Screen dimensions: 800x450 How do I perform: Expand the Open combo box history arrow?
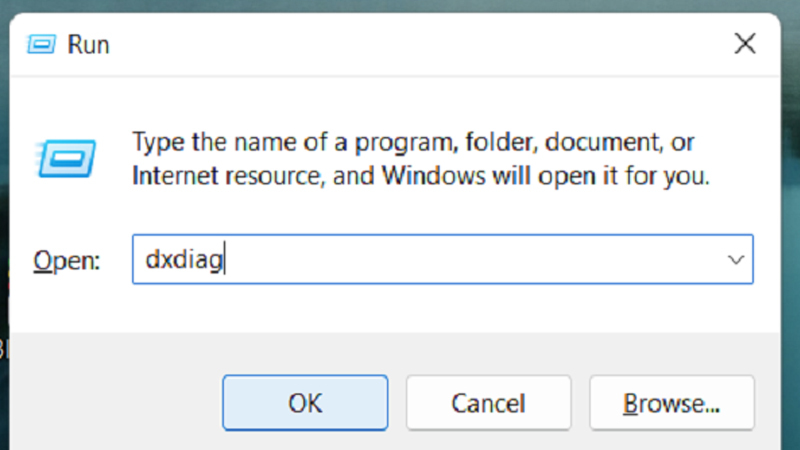[x=737, y=260]
